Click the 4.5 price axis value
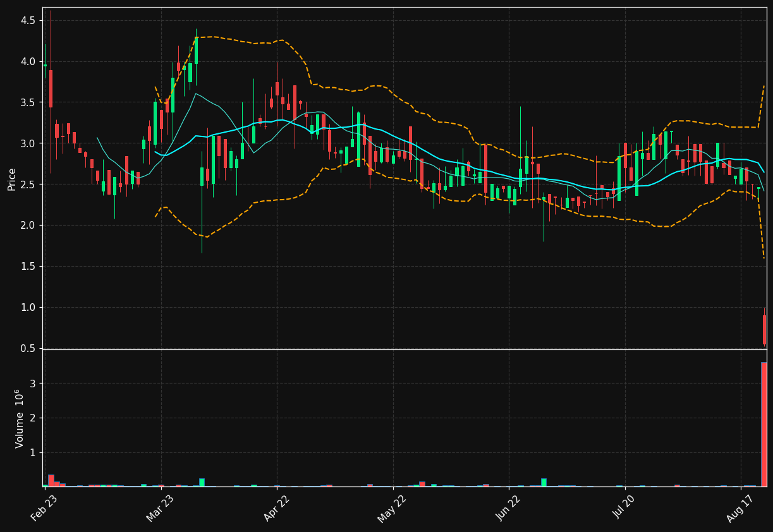 point(28,21)
